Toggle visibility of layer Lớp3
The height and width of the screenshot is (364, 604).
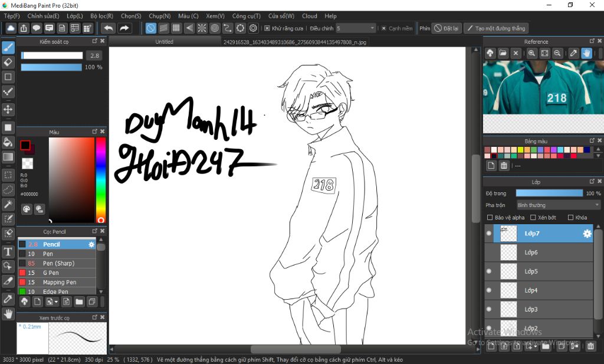tap(489, 309)
